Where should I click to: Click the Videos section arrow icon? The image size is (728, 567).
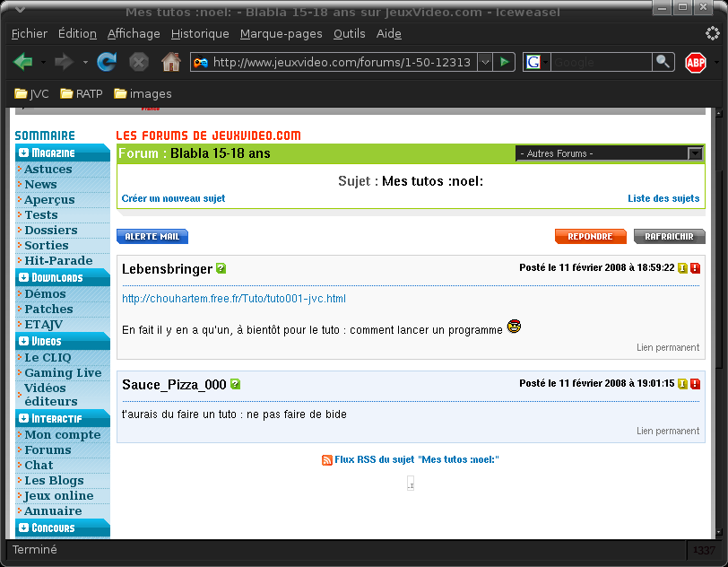pyautogui.click(x=24, y=341)
